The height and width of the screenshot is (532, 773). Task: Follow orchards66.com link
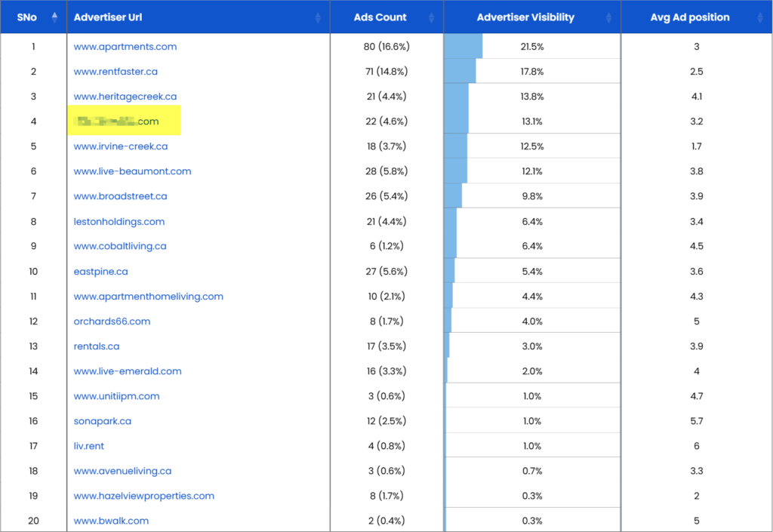click(x=112, y=321)
